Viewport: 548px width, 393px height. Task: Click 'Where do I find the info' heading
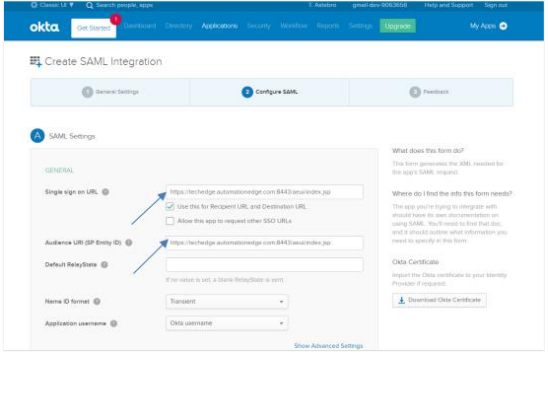452,193
